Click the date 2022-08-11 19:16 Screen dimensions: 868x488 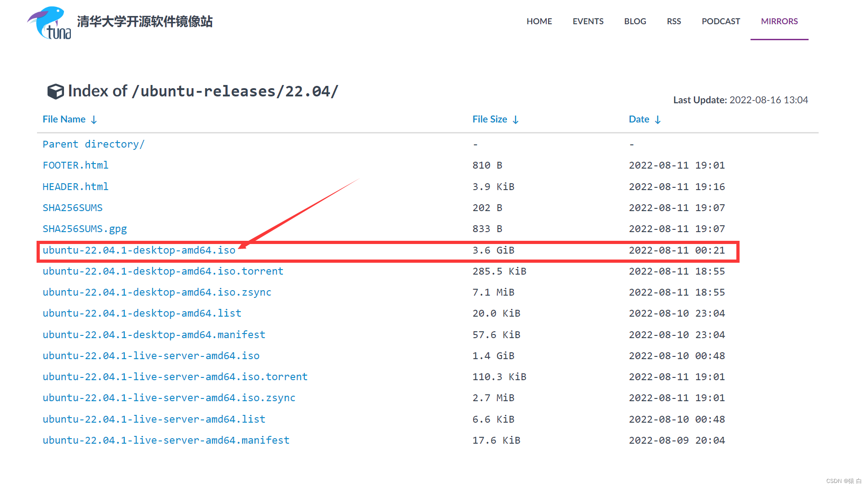[677, 187]
